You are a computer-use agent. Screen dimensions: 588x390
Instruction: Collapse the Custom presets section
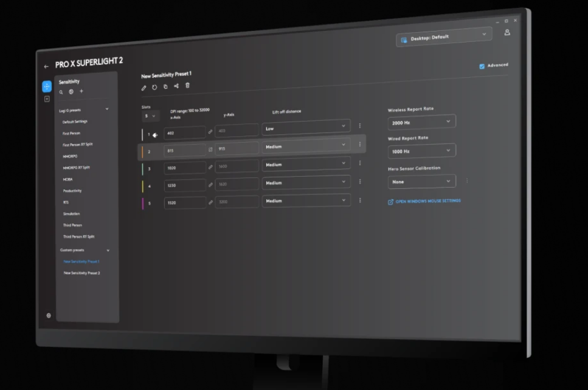[x=108, y=250]
